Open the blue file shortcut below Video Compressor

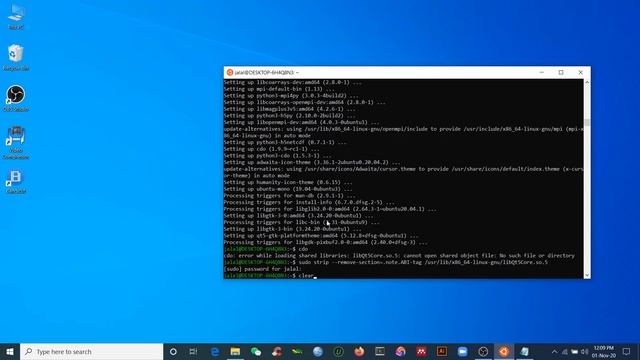coord(16,182)
